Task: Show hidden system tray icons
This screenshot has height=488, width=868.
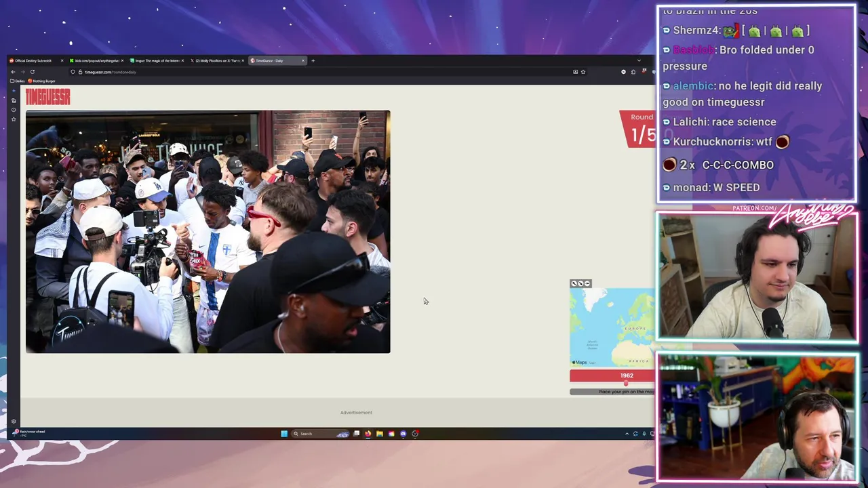Action: 627,434
